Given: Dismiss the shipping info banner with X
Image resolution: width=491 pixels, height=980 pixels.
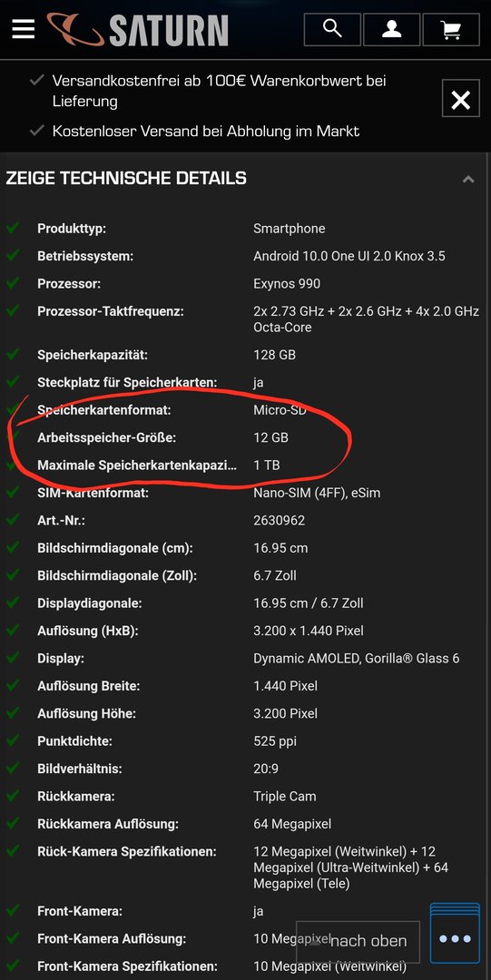Looking at the screenshot, I should pos(461,99).
